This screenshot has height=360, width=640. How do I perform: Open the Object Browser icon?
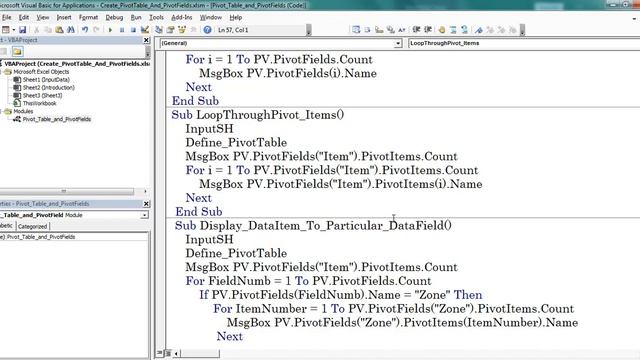(182, 30)
